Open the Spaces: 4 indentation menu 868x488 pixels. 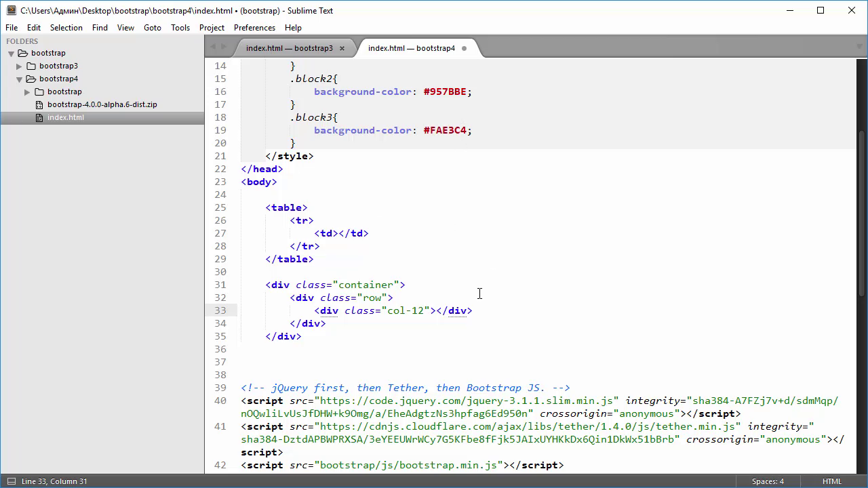click(768, 481)
